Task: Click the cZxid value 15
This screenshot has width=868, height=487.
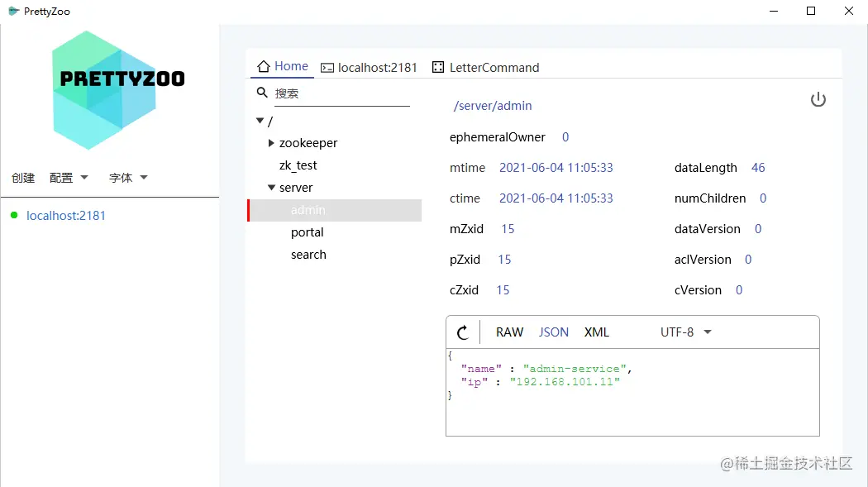Action: (503, 290)
